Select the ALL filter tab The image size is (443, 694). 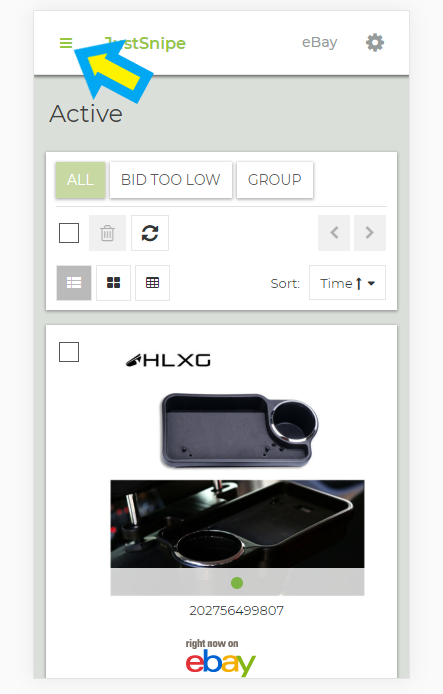tap(81, 180)
